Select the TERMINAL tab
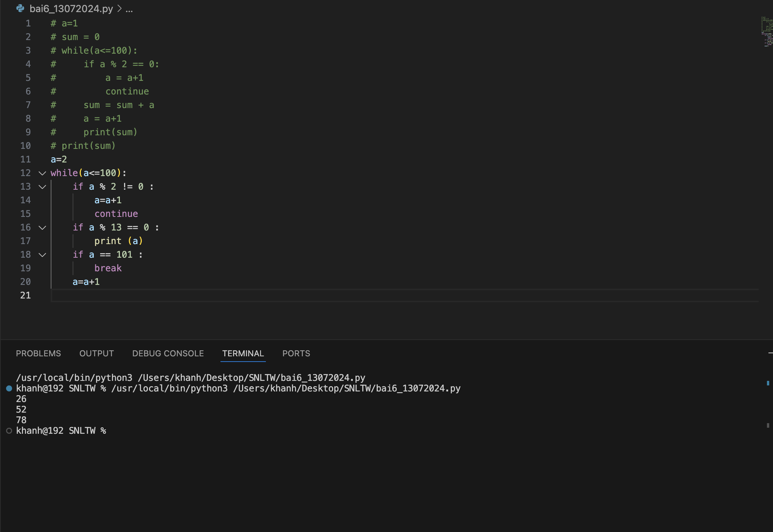The image size is (773, 532). point(243,353)
